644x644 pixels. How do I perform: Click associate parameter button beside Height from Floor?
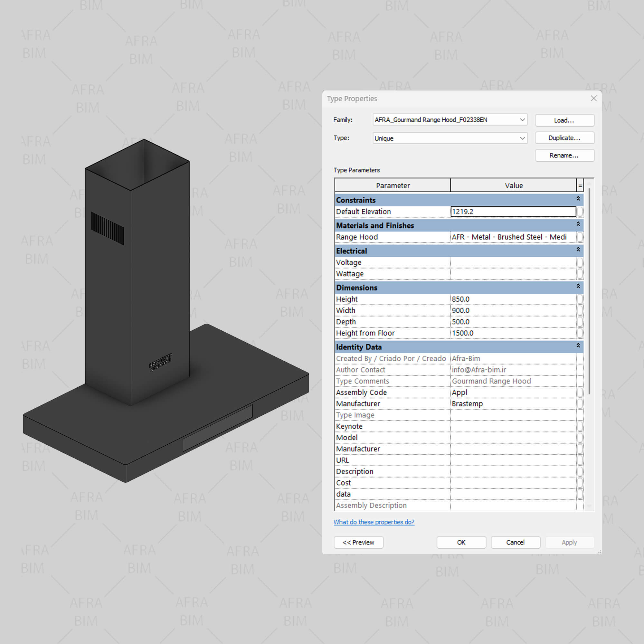580,333
